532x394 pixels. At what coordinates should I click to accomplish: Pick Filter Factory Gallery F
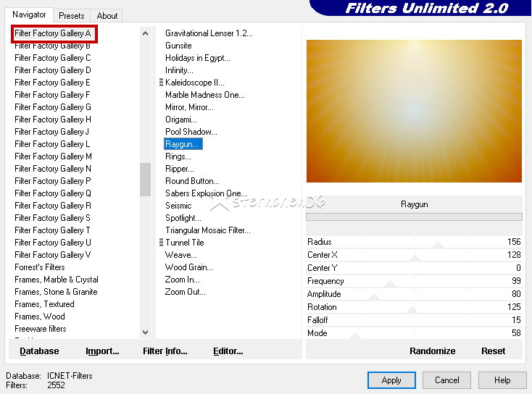[x=52, y=95]
